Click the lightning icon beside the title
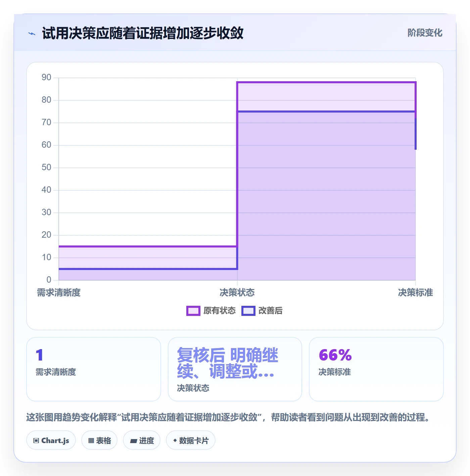Screen dimensions: 470x476 point(32,34)
